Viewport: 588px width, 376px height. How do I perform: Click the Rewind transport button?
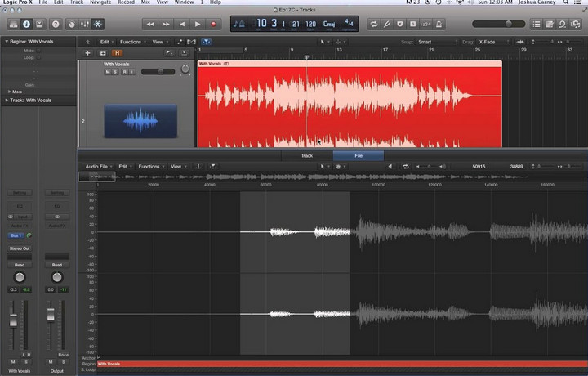(150, 25)
